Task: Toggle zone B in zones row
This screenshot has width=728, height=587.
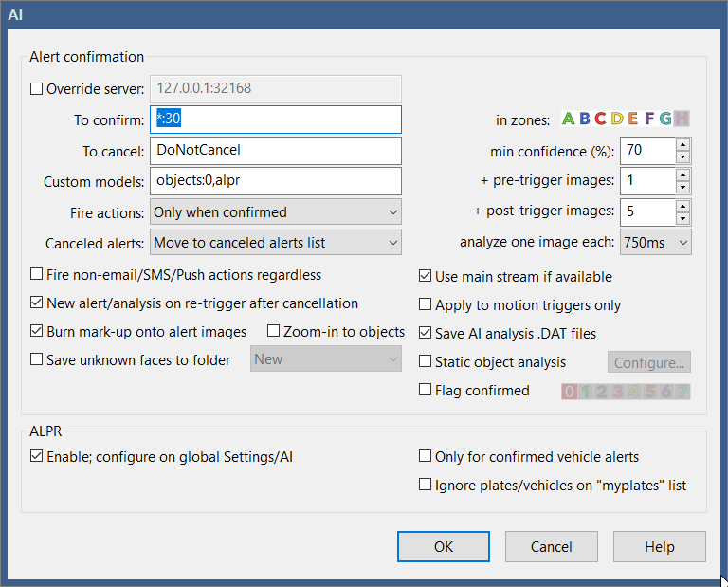Action: 585,119
